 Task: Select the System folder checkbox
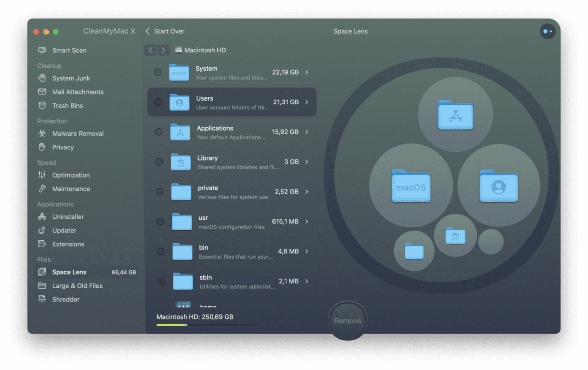(158, 72)
